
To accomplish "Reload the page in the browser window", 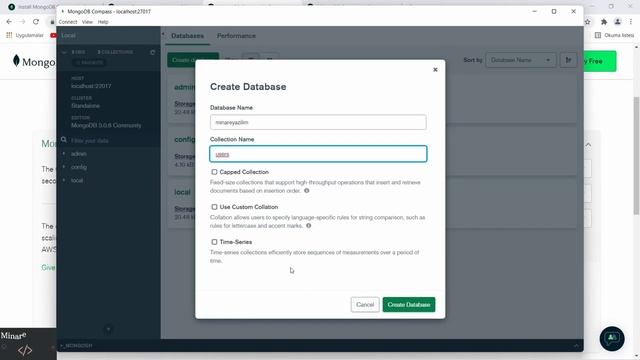I will pyautogui.click(x=36, y=22).
